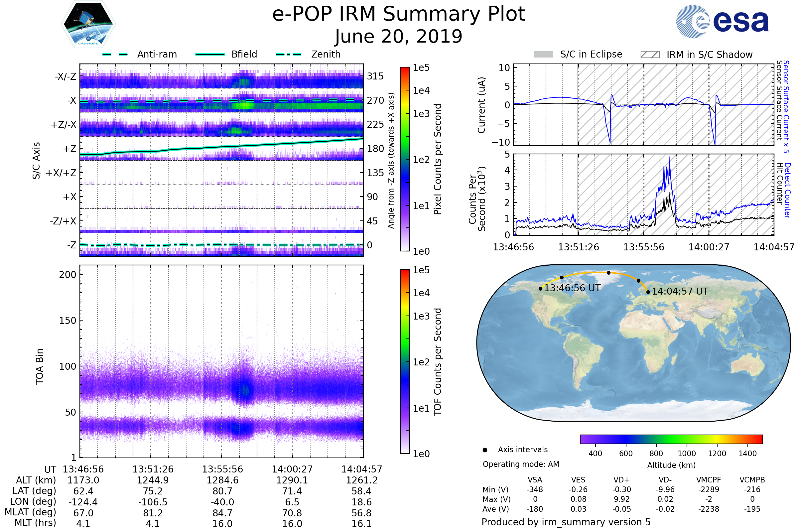Click the ESA logo
This screenshot has height=532, width=798.
[722, 21]
